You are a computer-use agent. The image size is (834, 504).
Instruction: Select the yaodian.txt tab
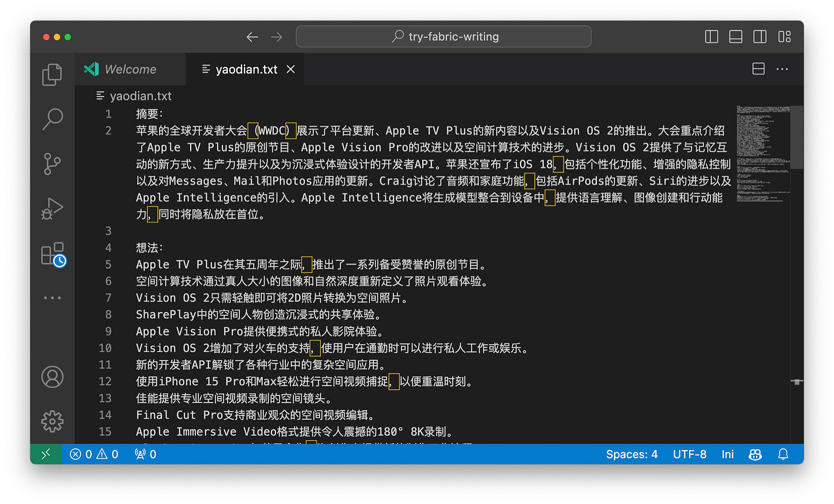pyautogui.click(x=246, y=69)
